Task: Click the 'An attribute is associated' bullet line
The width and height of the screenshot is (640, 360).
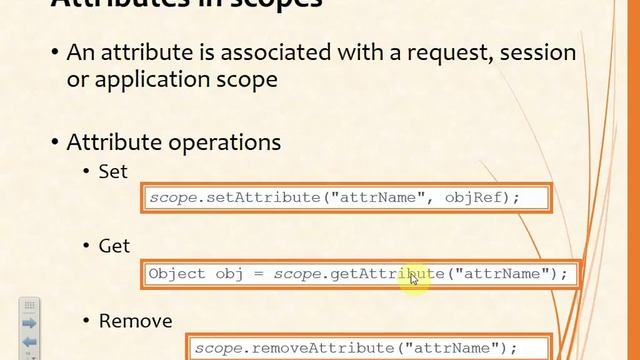Action: click(x=321, y=52)
